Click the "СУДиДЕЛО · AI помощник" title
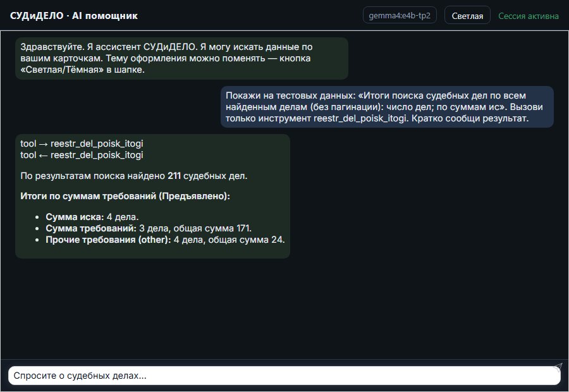Image resolution: width=569 pixels, height=392 pixels. pos(74,16)
